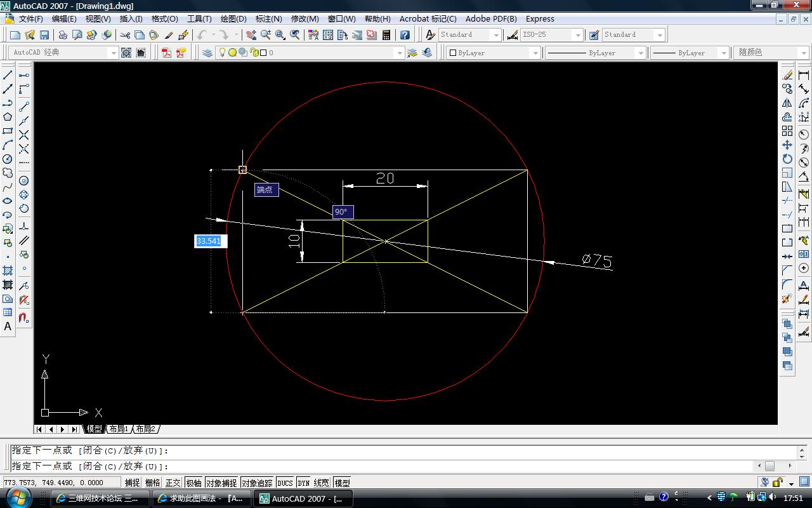
Task: Switch to the 布局1 layout tab
Action: pos(119,429)
